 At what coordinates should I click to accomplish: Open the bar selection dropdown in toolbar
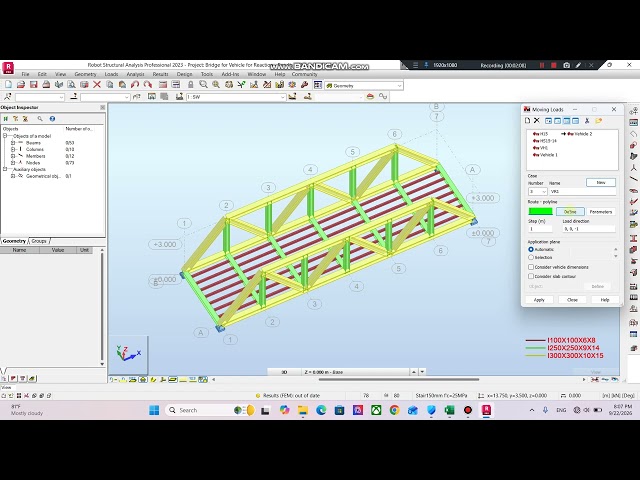tap(127, 97)
